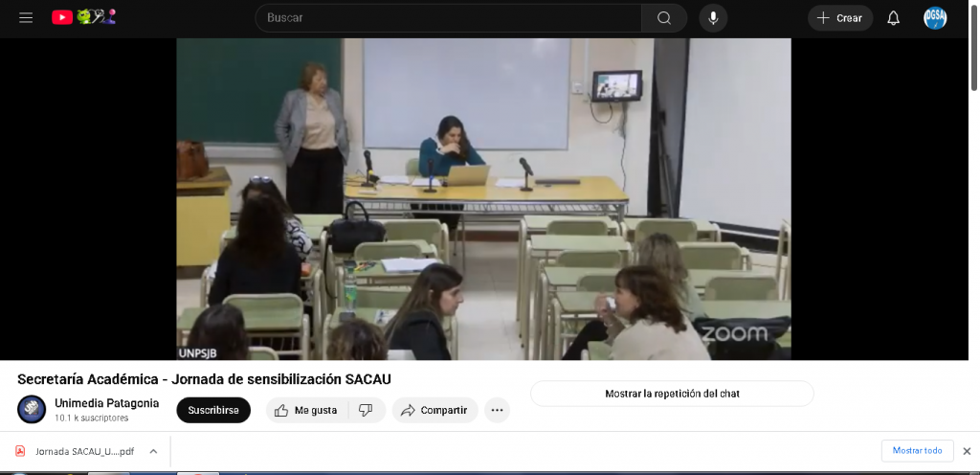
Task: Open the account avatar menu
Action: click(x=935, y=18)
